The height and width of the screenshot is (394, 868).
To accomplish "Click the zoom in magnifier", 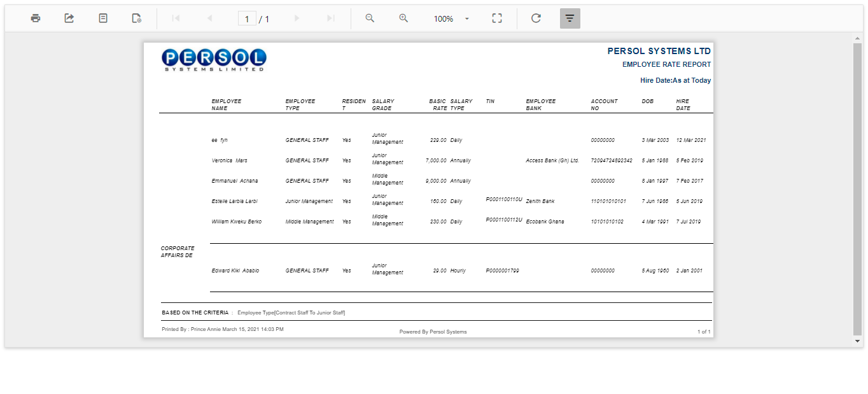I will coord(403,18).
